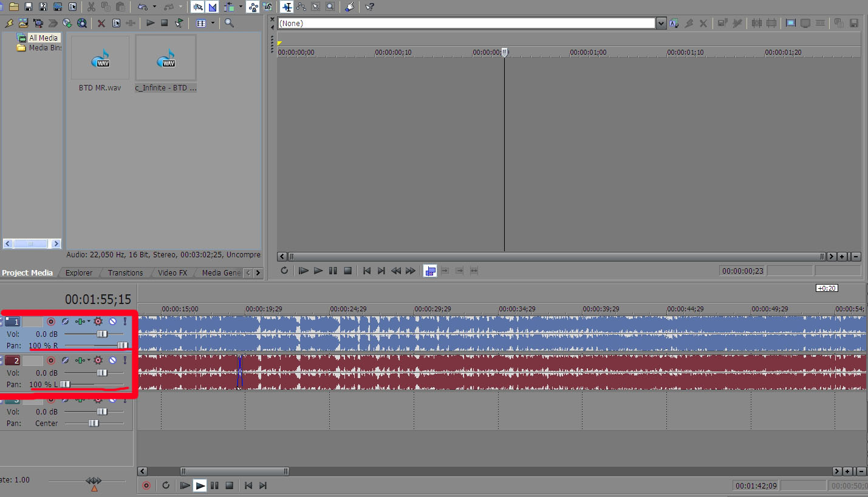Toggle the trimmer Loop Playback button
Viewport: 868px width, 497px height.
coord(284,271)
